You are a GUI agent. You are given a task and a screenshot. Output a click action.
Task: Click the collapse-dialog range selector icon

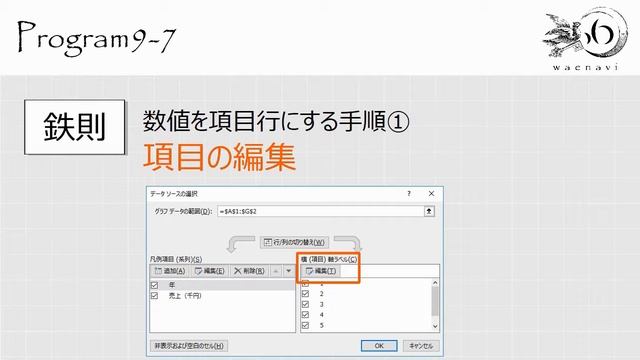429,211
